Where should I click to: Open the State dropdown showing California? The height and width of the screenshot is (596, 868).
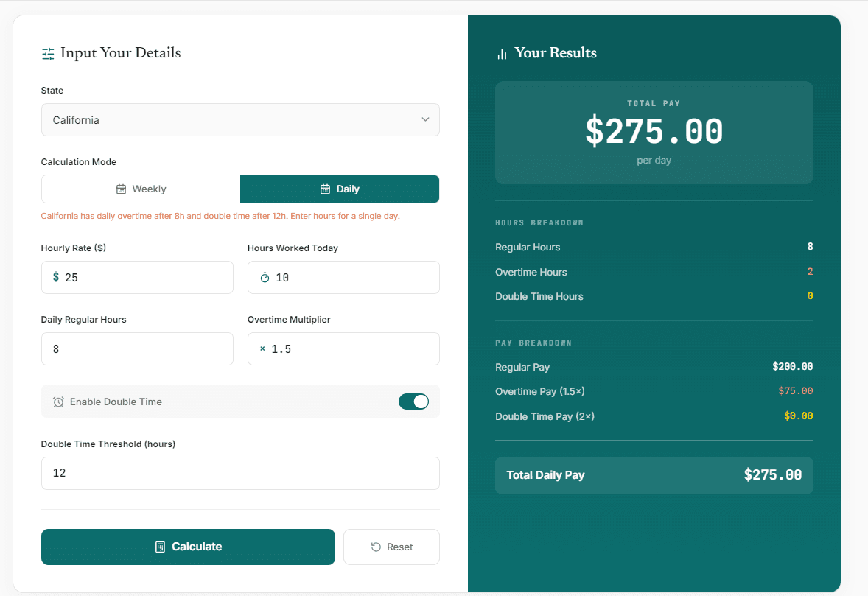240,119
